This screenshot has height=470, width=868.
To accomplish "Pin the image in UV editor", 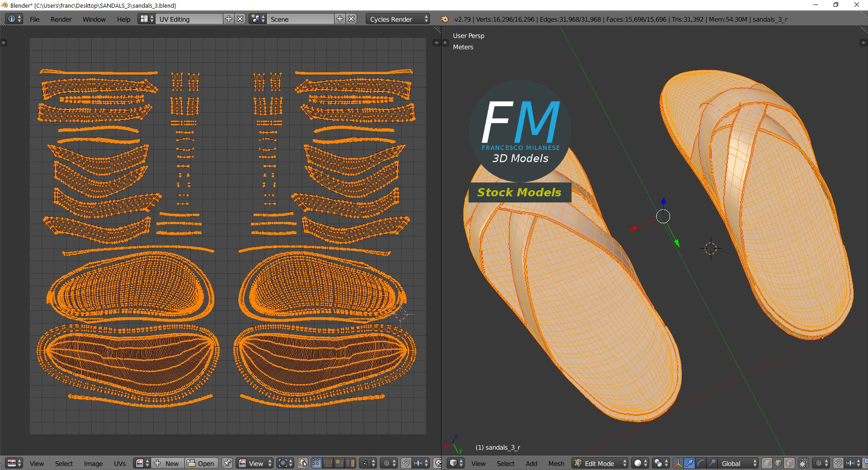I will click(227, 463).
